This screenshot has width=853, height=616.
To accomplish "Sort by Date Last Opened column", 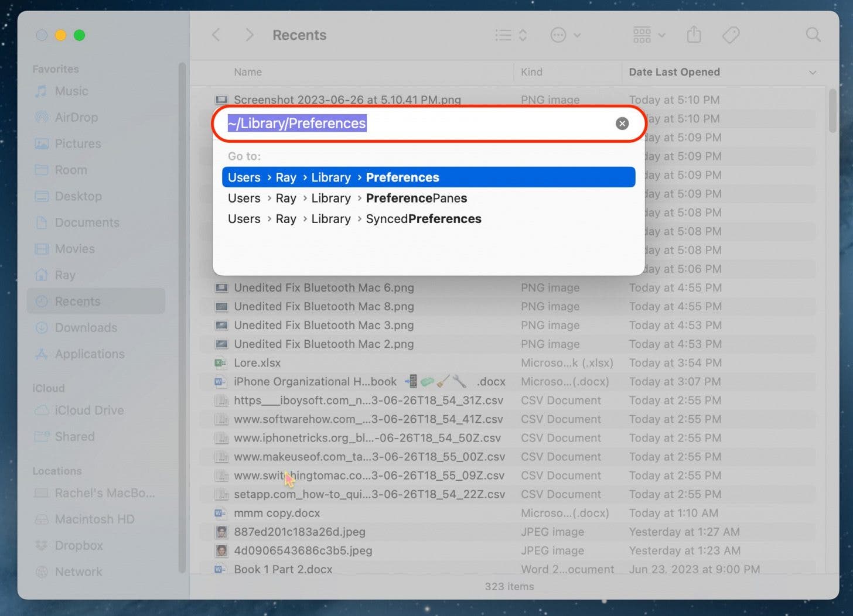I will [674, 72].
